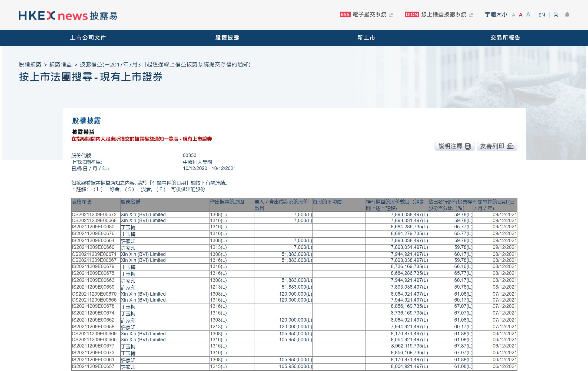Select the largest font size A
This screenshot has width=588, height=371.
click(x=528, y=15)
